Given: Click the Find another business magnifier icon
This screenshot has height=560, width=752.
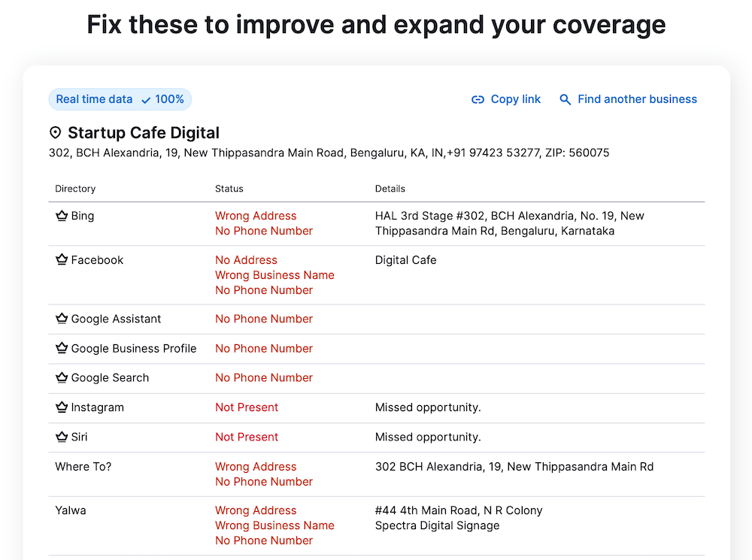Looking at the screenshot, I should [566, 100].
